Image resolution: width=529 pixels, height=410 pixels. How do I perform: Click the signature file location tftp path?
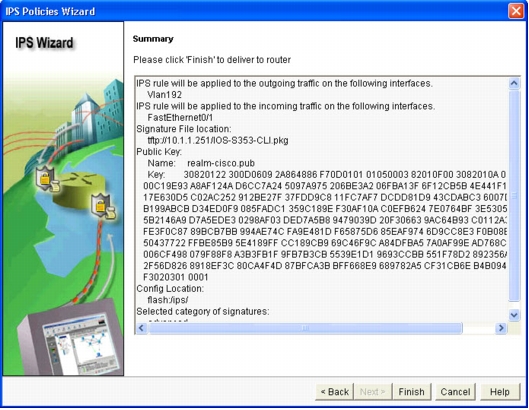[x=218, y=140]
